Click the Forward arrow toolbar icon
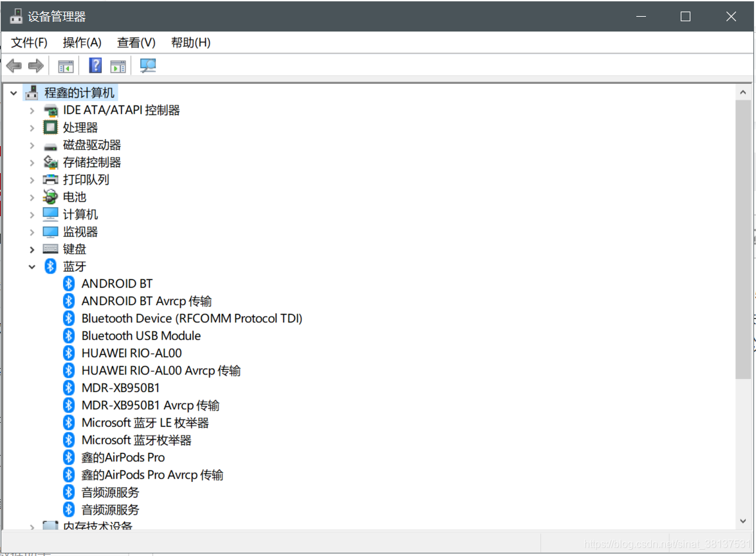The width and height of the screenshot is (756, 556). (36, 66)
